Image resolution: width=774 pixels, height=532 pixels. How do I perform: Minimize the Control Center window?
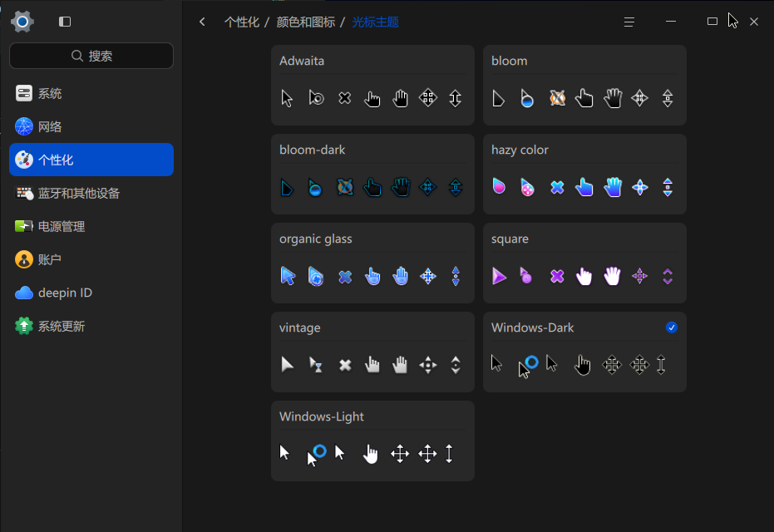(671, 22)
